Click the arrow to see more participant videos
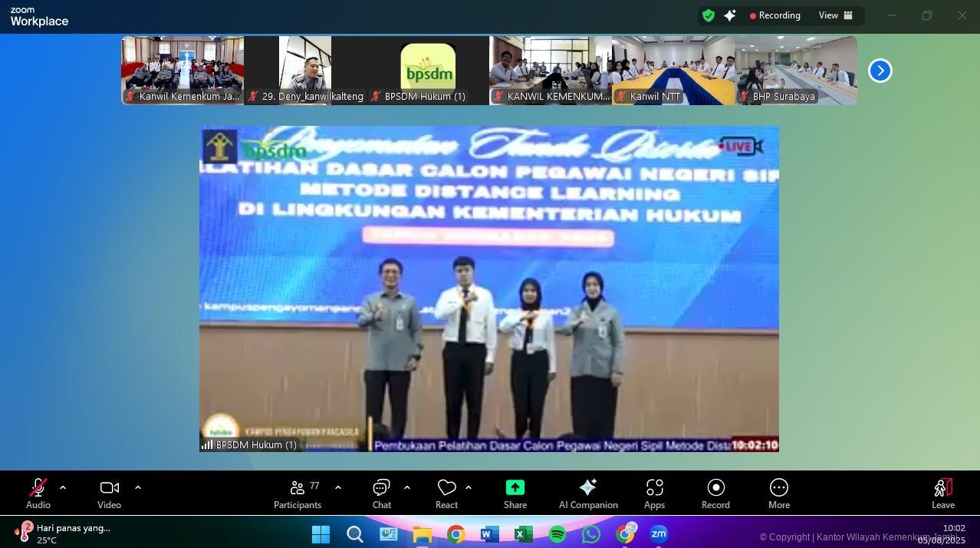 pyautogui.click(x=880, y=70)
